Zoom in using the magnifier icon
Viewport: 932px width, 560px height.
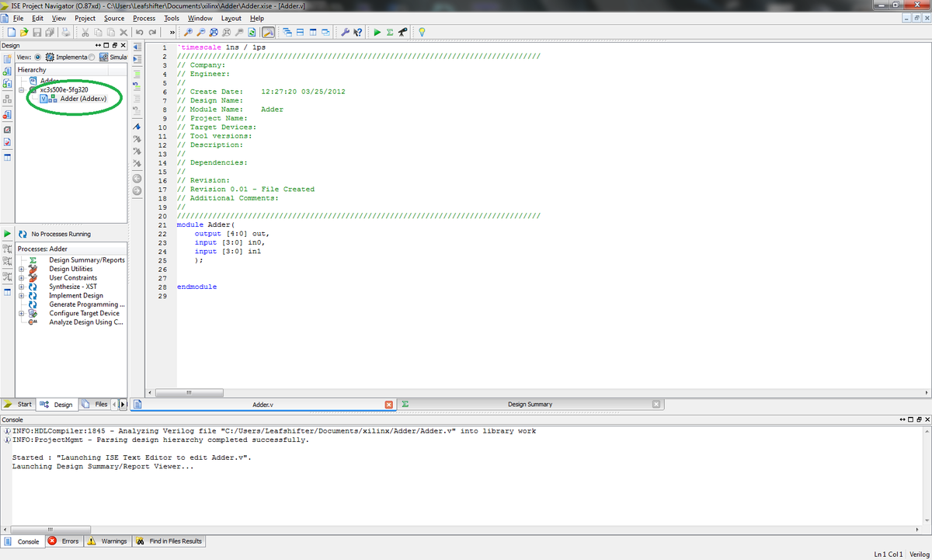point(187,32)
